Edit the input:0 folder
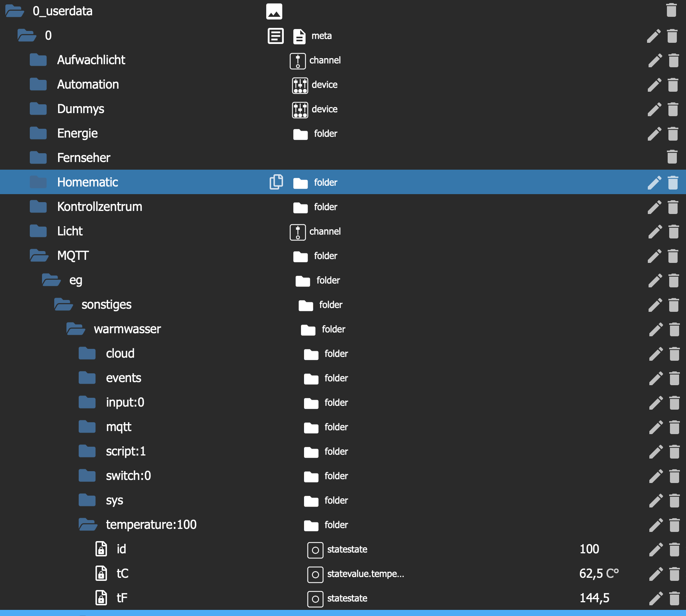Image resolution: width=686 pixels, height=616 pixels. click(656, 403)
